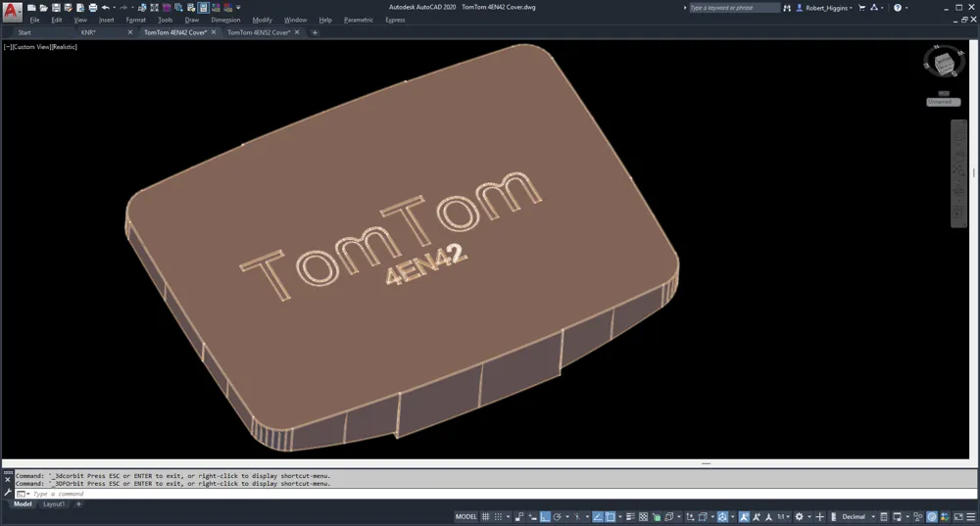Expand the Redo history dropdown arrow
Image resolution: width=980 pixels, height=526 pixels.
pos(132,8)
